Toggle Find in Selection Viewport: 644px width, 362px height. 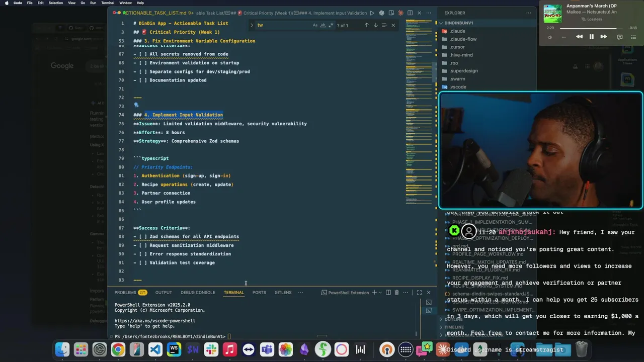point(384,25)
